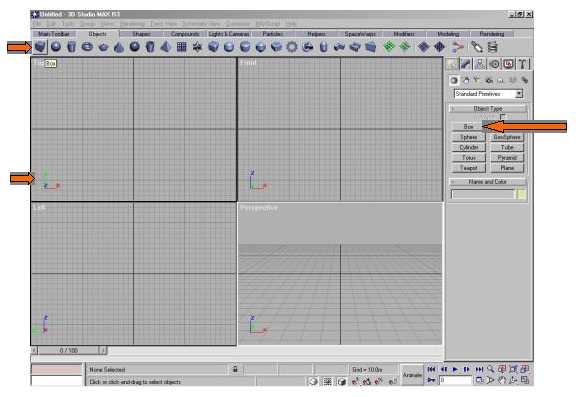Click the dark GeoSphere icon in the toolbar

pos(134,47)
